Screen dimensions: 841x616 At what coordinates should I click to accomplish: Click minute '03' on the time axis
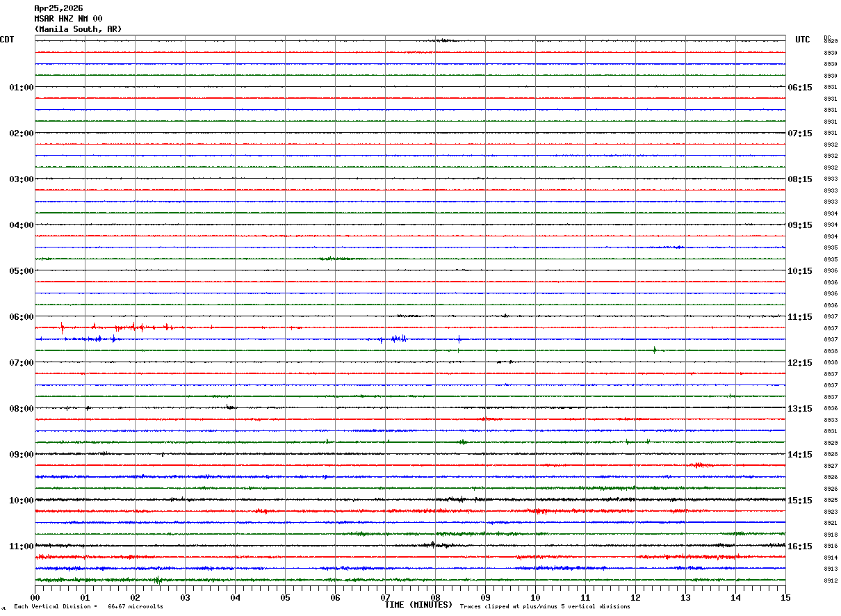click(185, 597)
